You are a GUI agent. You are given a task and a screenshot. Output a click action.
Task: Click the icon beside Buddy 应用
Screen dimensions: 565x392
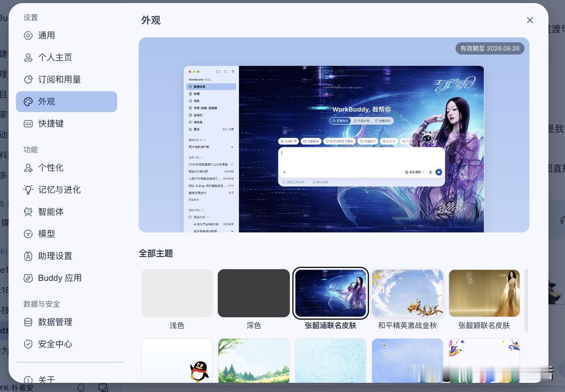(28, 278)
